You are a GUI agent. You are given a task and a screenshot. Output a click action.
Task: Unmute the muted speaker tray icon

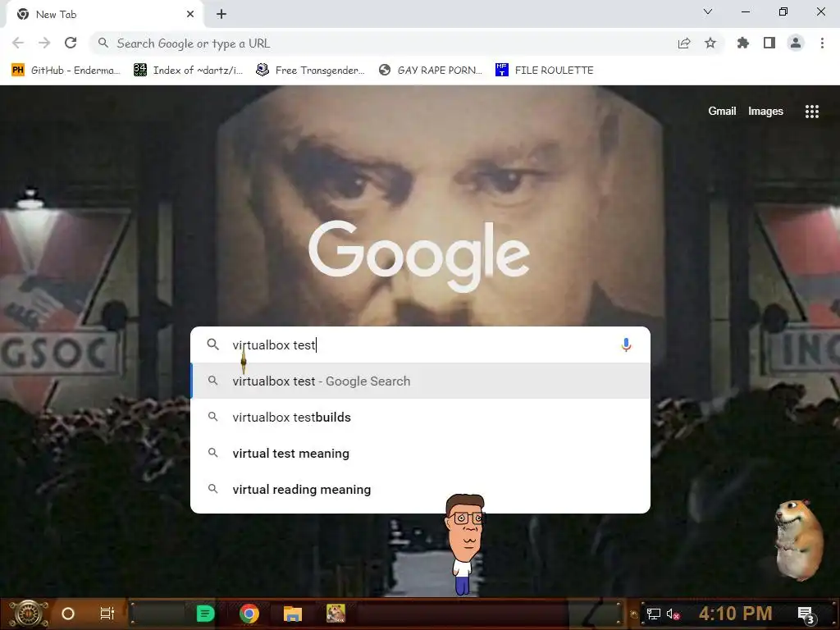point(673,614)
